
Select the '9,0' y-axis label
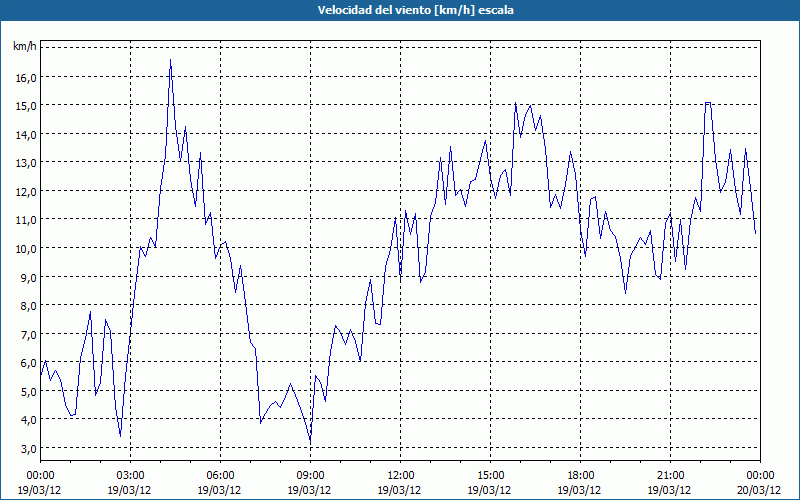28,277
